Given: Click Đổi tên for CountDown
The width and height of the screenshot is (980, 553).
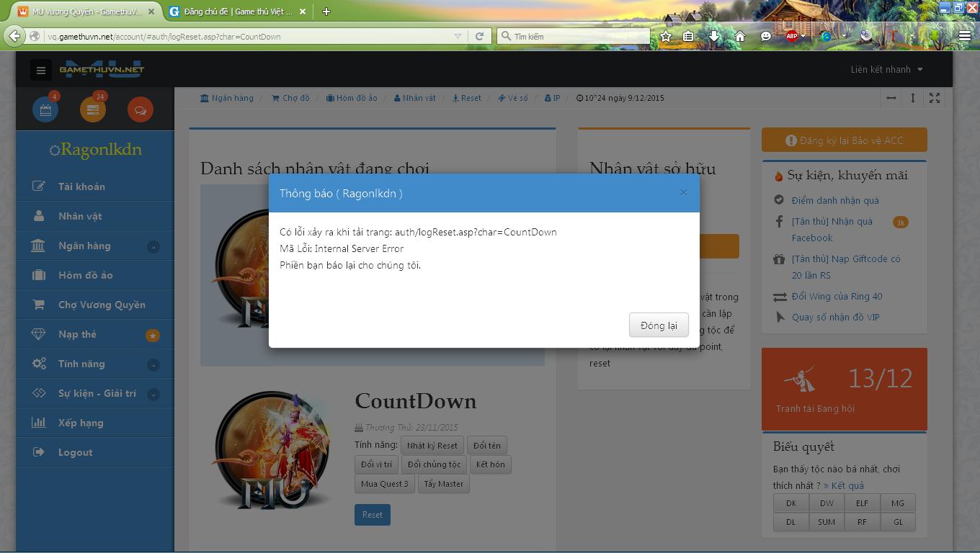Looking at the screenshot, I should (x=486, y=445).
